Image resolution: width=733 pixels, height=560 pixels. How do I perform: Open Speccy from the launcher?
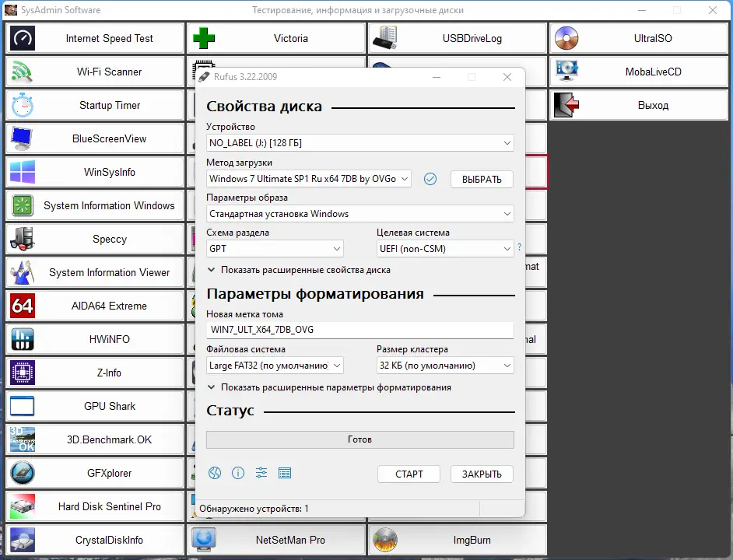[94, 239]
